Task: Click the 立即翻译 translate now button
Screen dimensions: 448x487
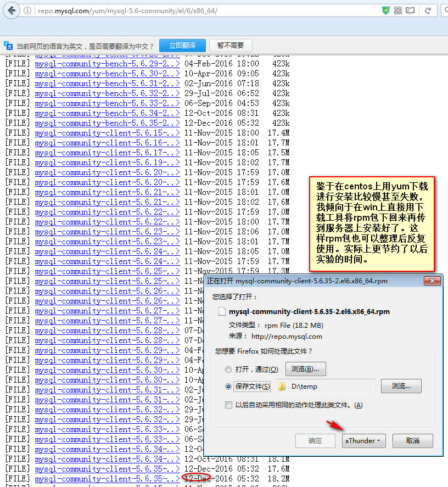Action: [x=182, y=46]
